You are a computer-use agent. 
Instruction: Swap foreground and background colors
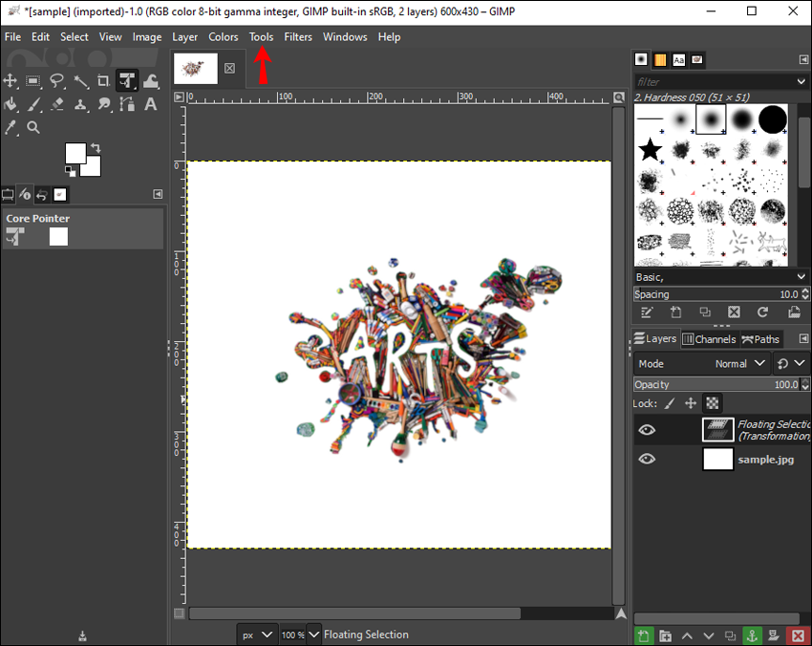click(x=96, y=148)
